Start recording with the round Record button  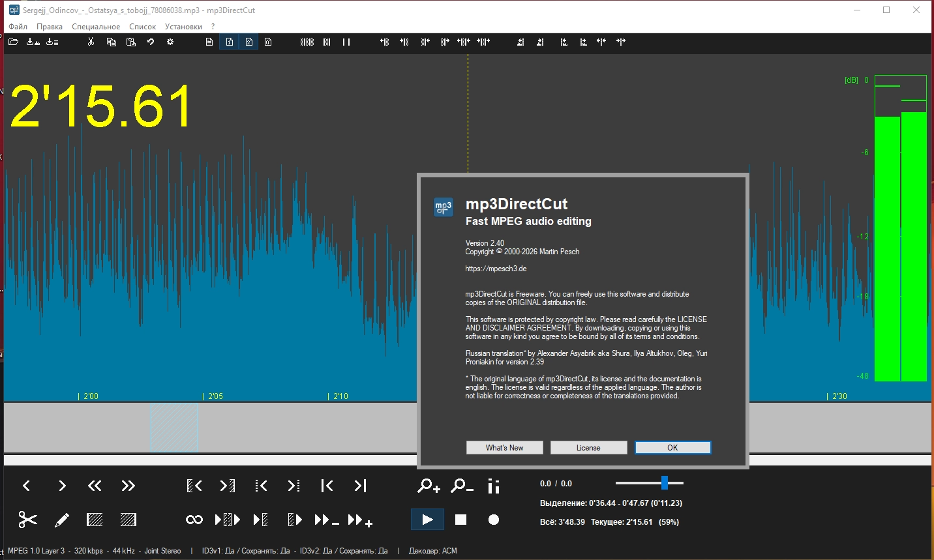click(x=494, y=520)
